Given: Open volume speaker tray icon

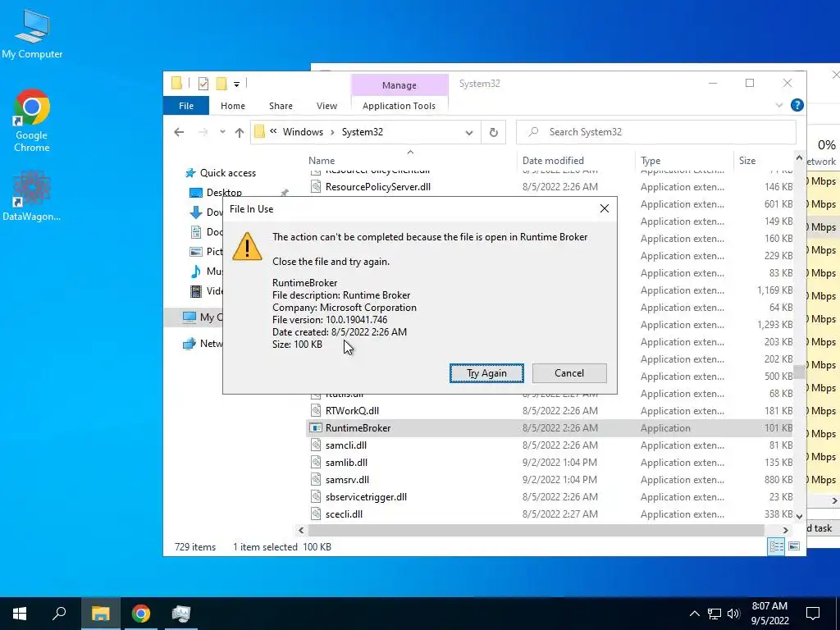Looking at the screenshot, I should tap(733, 614).
